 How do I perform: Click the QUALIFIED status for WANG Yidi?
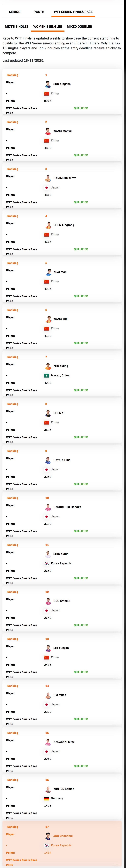(81, 343)
